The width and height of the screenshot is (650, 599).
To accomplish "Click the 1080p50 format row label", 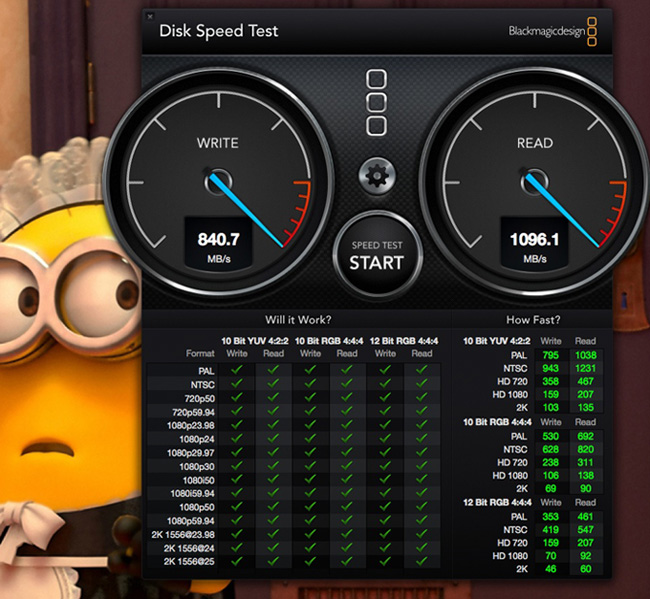I will pos(197,507).
